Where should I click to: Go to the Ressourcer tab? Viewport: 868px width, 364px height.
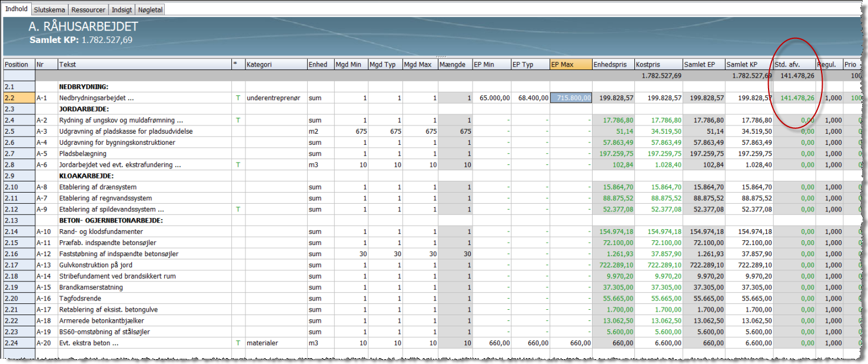88,10
